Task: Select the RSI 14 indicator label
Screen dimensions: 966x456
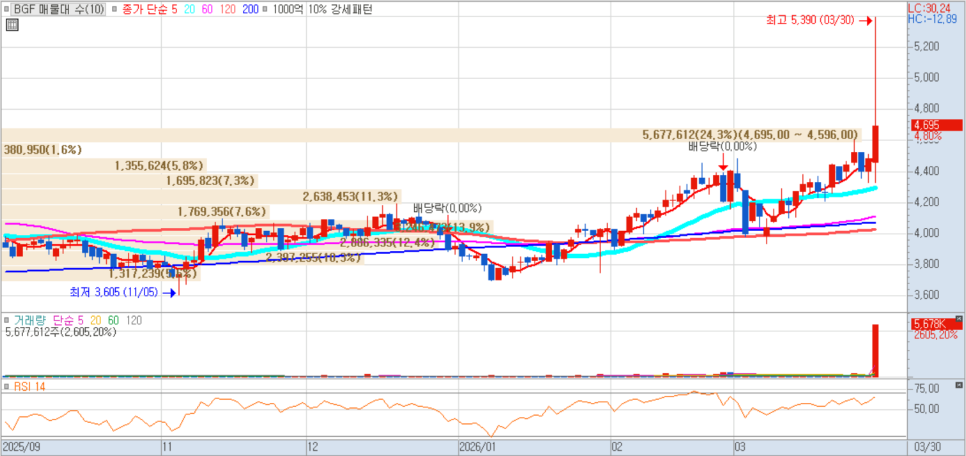Action: click(28, 386)
